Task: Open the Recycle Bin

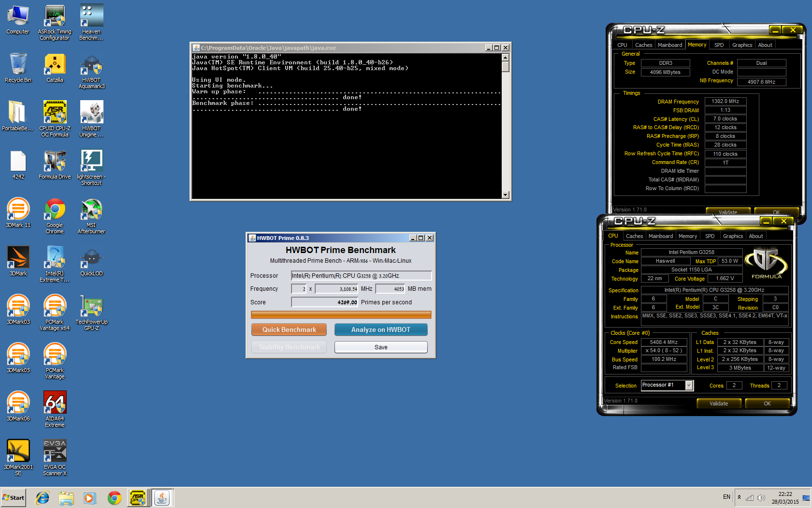Action: [18, 68]
